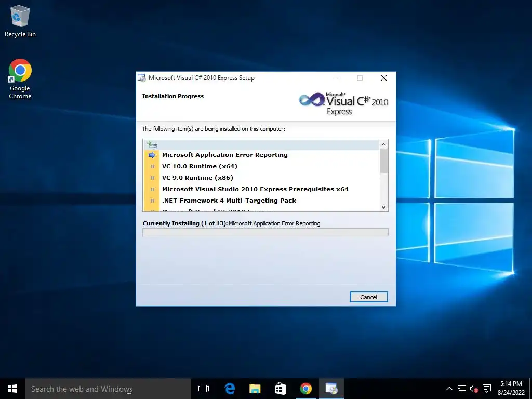Image resolution: width=532 pixels, height=399 pixels.
Task: Click the setup window title bar icon
Action: pyautogui.click(x=141, y=78)
